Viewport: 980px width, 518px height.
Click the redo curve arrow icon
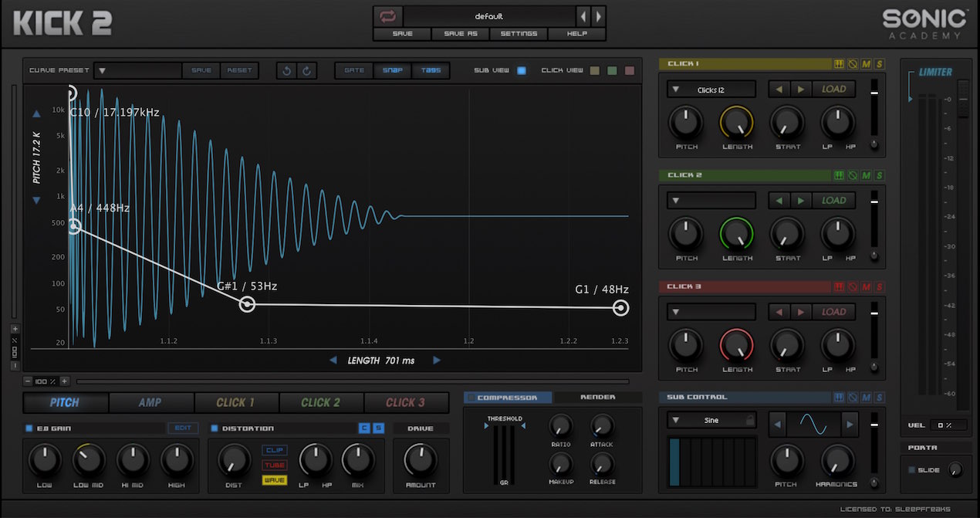(x=306, y=70)
